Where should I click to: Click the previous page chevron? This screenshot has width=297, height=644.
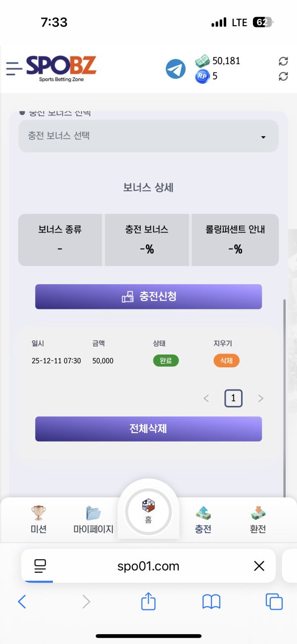pyautogui.click(x=206, y=398)
